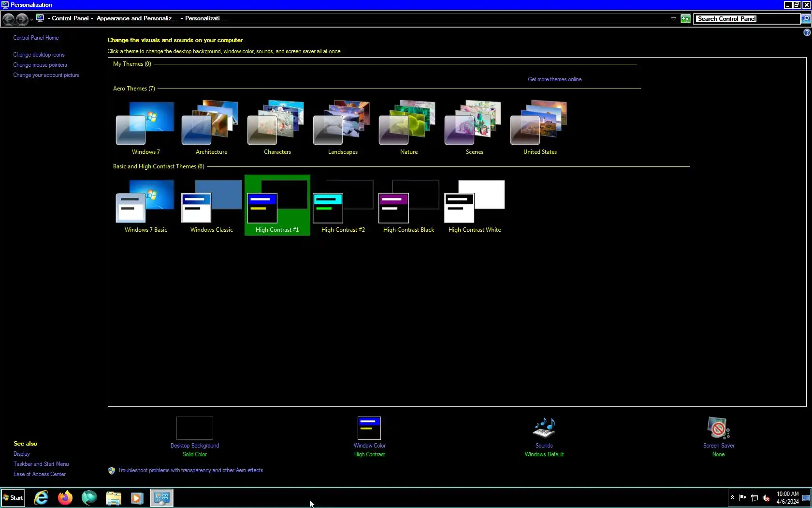Open Windows Media Player from the taskbar
The image size is (812, 508).
coord(137,498)
